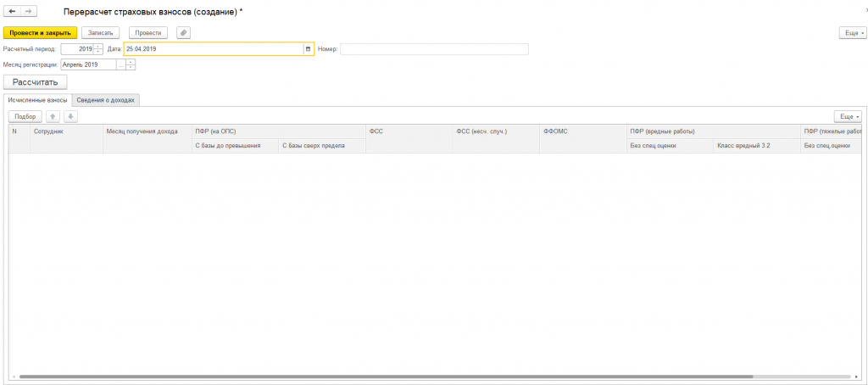Switch to the Сведения о доходах tab
This screenshot has height=385, width=868.
106,100
